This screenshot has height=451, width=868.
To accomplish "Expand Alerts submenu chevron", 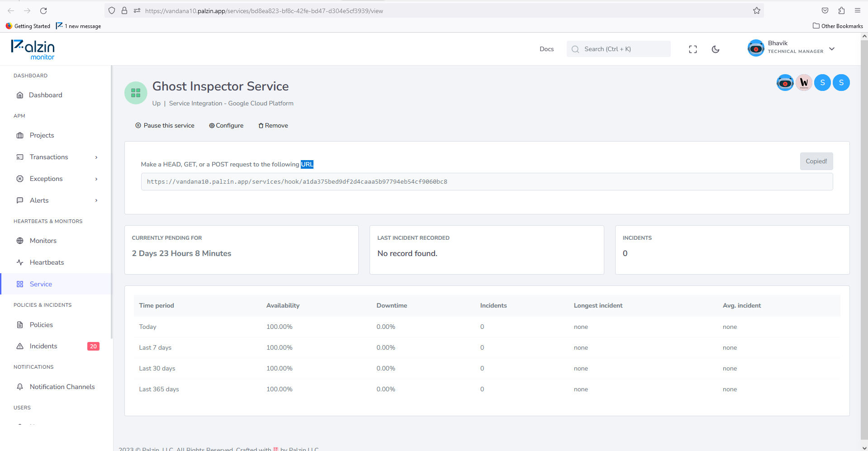I will [96, 200].
